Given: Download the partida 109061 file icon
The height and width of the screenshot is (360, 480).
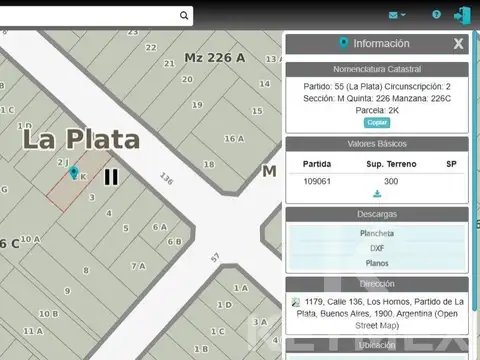Looking at the screenshot, I should [x=377, y=194].
